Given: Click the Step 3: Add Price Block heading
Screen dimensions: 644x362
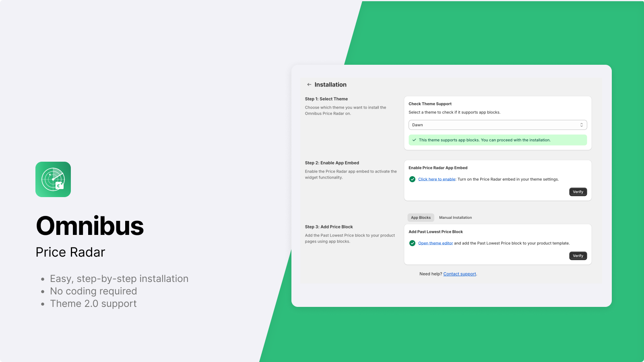Looking at the screenshot, I should click(329, 227).
